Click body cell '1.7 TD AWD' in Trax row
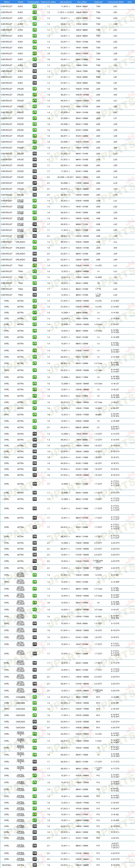The image size is (135, 868). [x=98, y=295]
